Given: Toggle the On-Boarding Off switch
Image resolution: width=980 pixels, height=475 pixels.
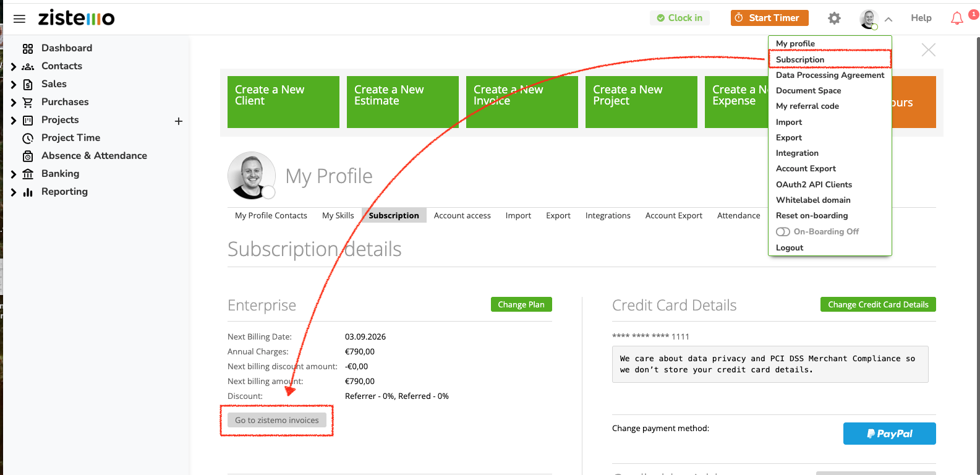Looking at the screenshot, I should pyautogui.click(x=783, y=232).
